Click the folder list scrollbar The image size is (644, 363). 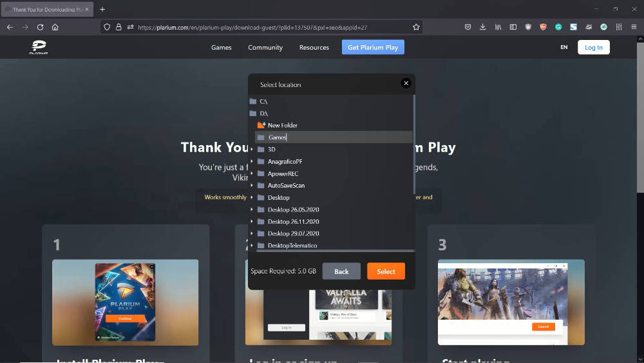[x=414, y=144]
